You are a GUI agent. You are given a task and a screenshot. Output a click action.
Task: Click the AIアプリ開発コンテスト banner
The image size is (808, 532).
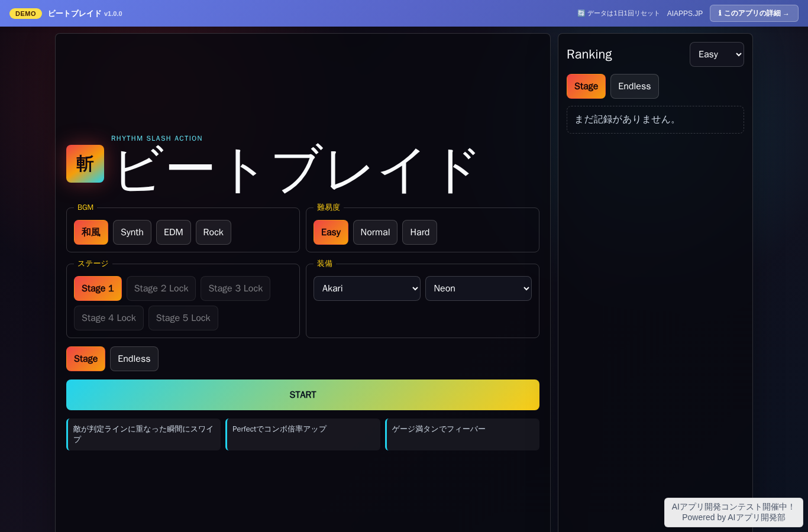(x=733, y=512)
